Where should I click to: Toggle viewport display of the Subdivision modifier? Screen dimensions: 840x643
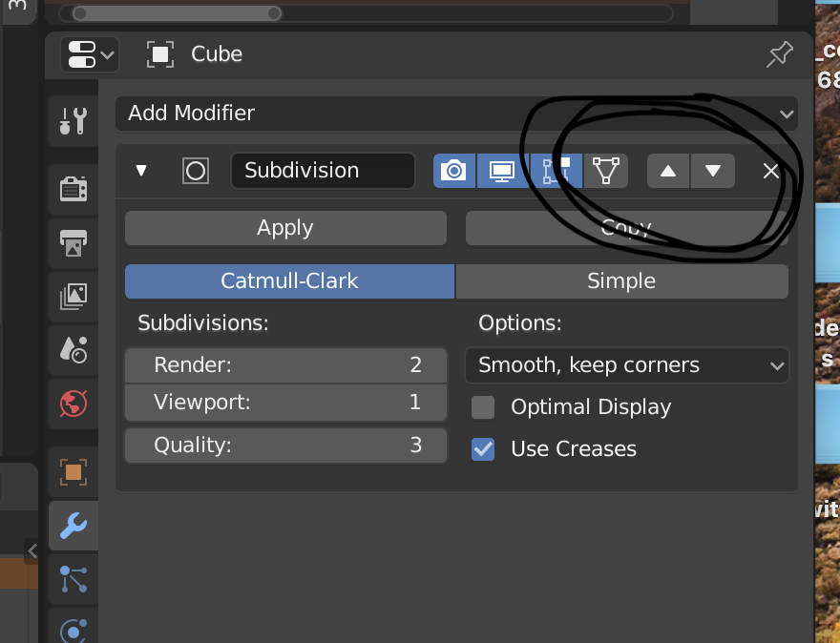(x=501, y=171)
